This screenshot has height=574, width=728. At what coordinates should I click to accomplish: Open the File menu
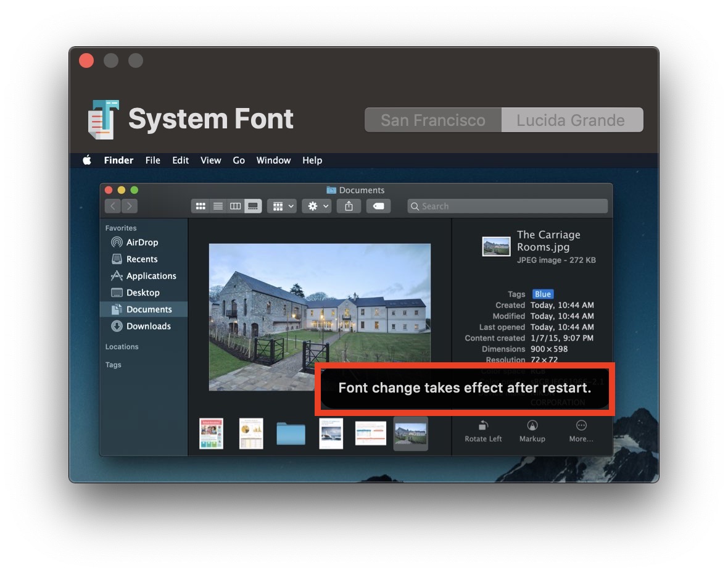[153, 160]
